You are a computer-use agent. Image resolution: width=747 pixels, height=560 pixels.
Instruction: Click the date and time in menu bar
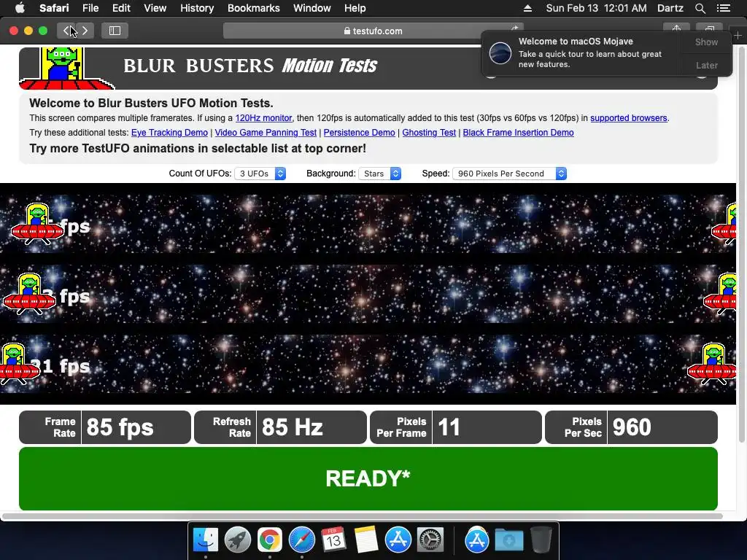pyautogui.click(x=596, y=8)
